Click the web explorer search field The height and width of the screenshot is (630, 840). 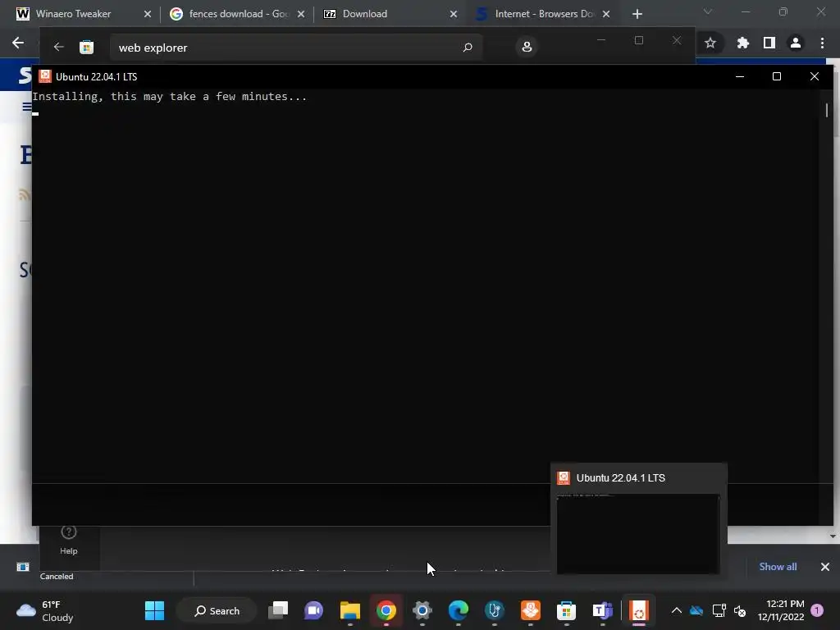pos(296,48)
